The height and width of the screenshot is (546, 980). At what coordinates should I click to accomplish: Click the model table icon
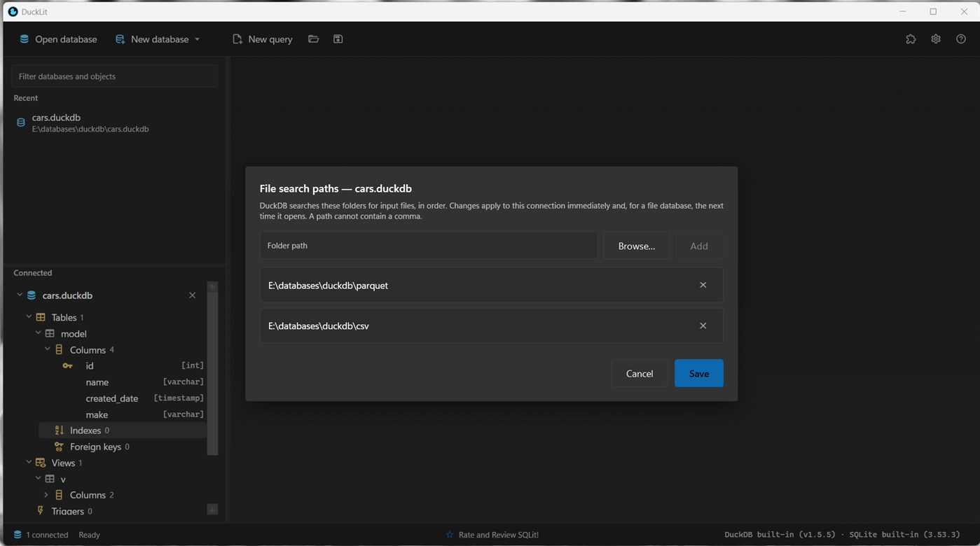tap(50, 334)
